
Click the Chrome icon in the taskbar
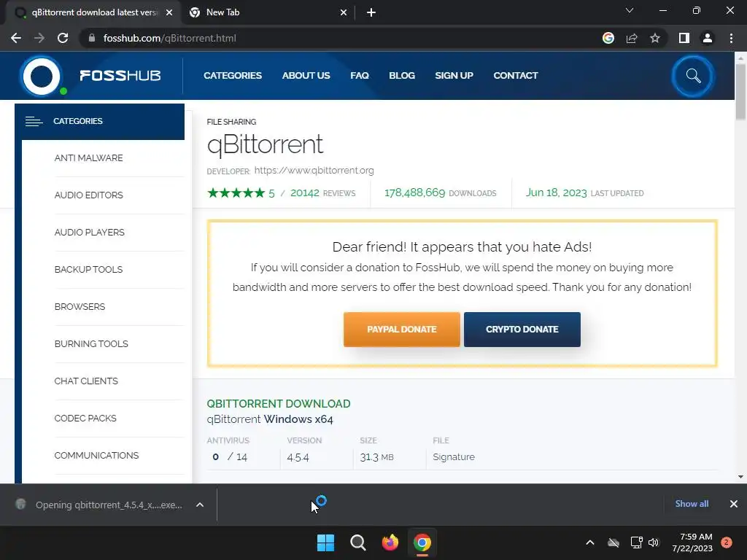point(422,542)
